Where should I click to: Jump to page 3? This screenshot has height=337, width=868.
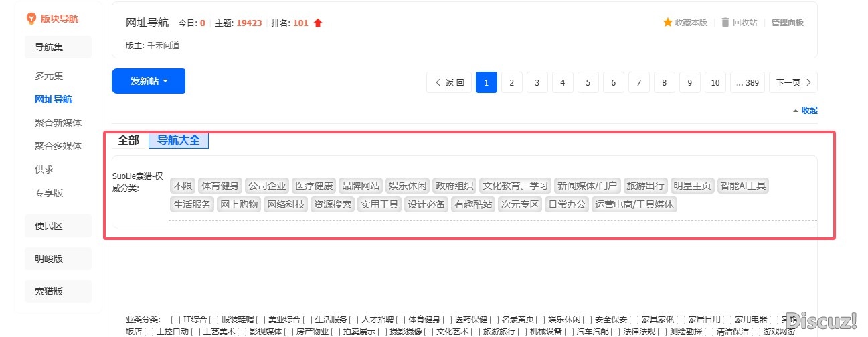(x=537, y=82)
